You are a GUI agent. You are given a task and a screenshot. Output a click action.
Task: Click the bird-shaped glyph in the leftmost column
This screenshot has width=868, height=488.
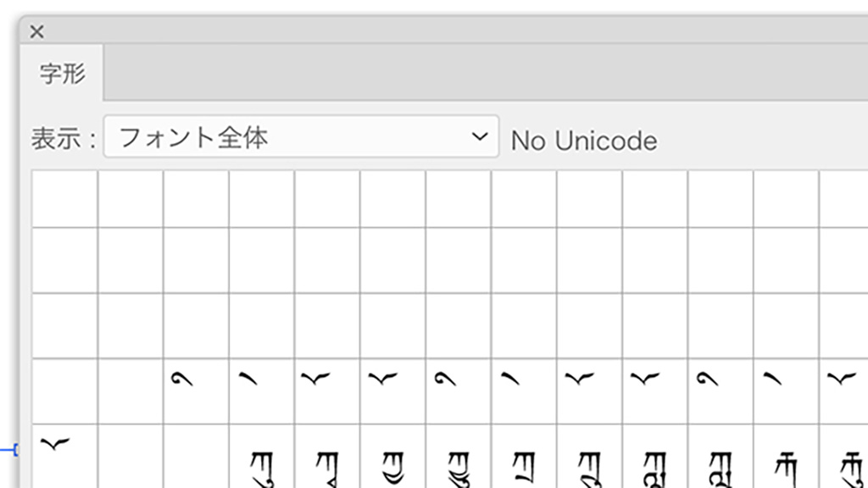click(x=54, y=444)
